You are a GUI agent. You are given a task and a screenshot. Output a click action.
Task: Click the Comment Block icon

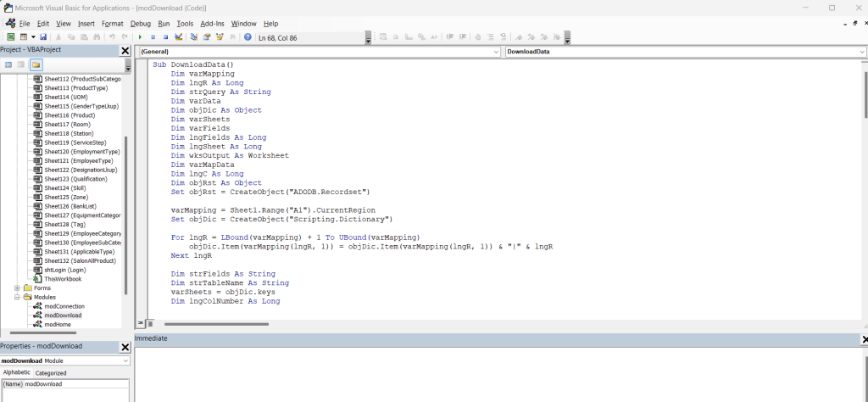(x=491, y=37)
